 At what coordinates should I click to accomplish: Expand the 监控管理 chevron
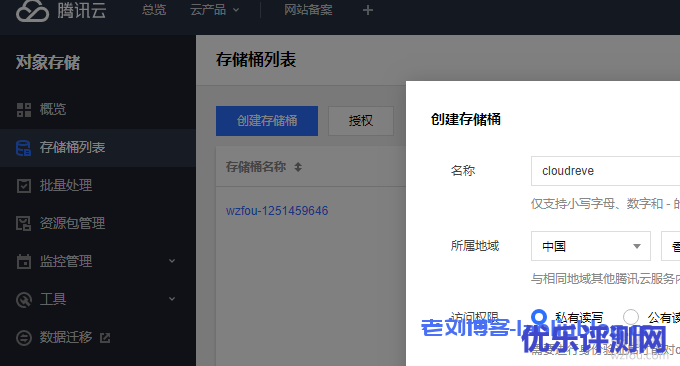pyautogui.click(x=172, y=261)
